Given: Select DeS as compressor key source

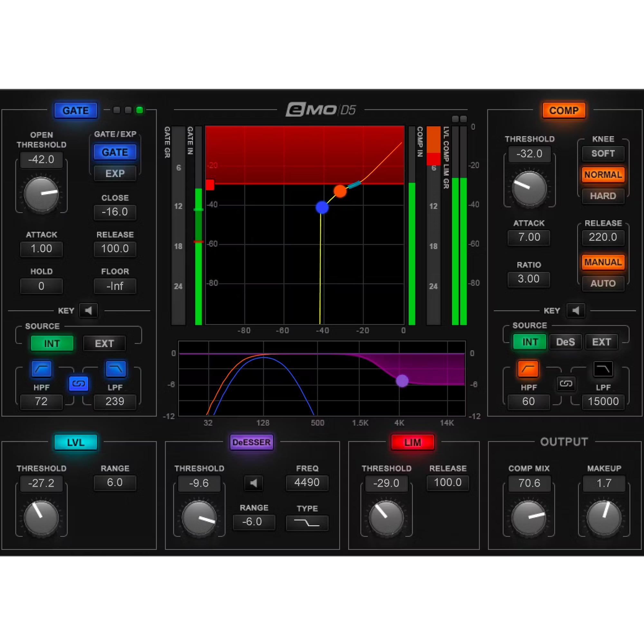Looking at the screenshot, I should (x=566, y=342).
